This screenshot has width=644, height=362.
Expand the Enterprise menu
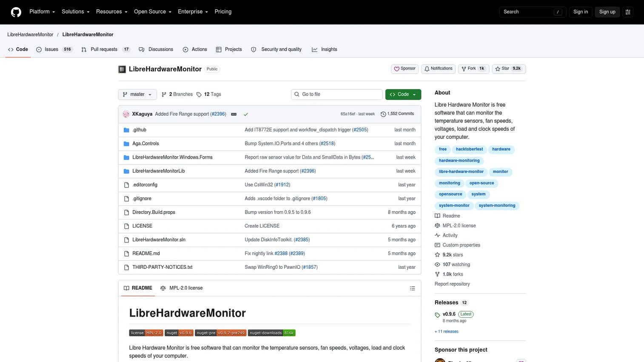pos(193,12)
